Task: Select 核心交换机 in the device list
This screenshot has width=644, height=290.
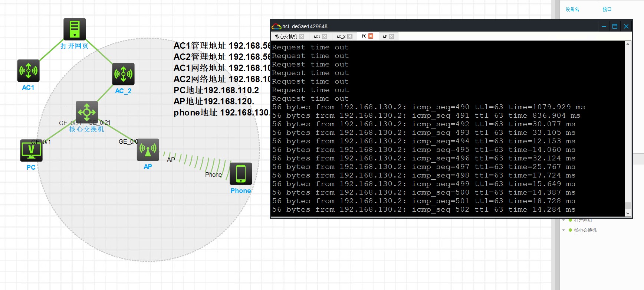Action: coord(585,230)
